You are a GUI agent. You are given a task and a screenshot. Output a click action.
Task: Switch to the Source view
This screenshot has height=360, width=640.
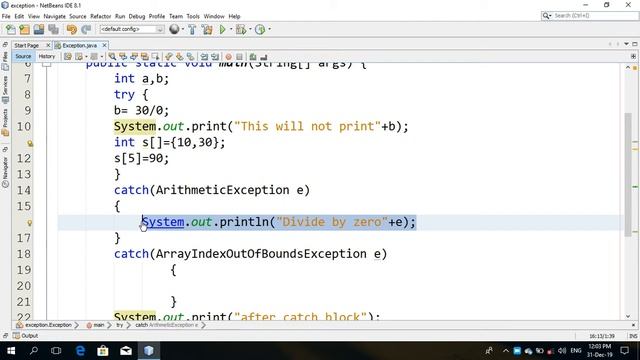(x=23, y=56)
